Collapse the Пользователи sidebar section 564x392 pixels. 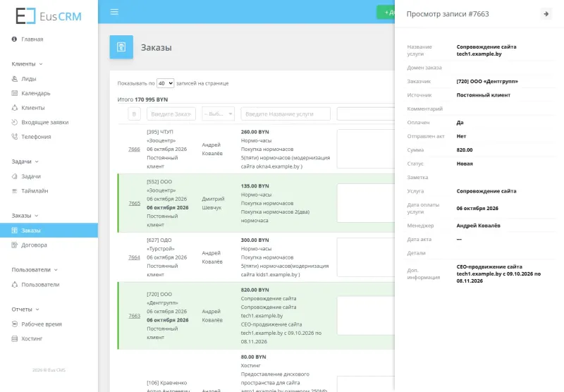point(35,270)
